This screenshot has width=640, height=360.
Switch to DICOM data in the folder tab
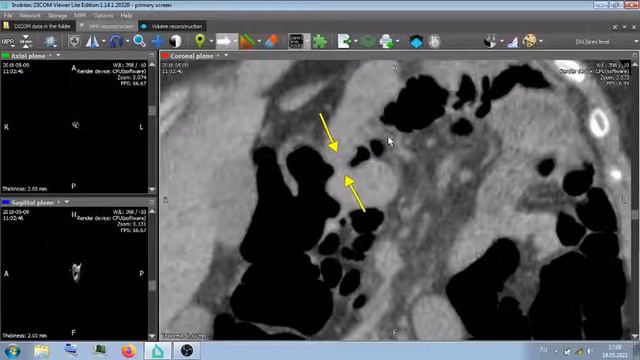(x=38, y=26)
